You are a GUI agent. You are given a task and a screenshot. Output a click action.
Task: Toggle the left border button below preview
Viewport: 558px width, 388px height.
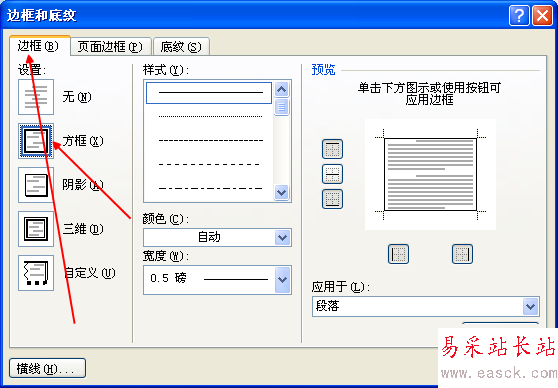(398, 254)
